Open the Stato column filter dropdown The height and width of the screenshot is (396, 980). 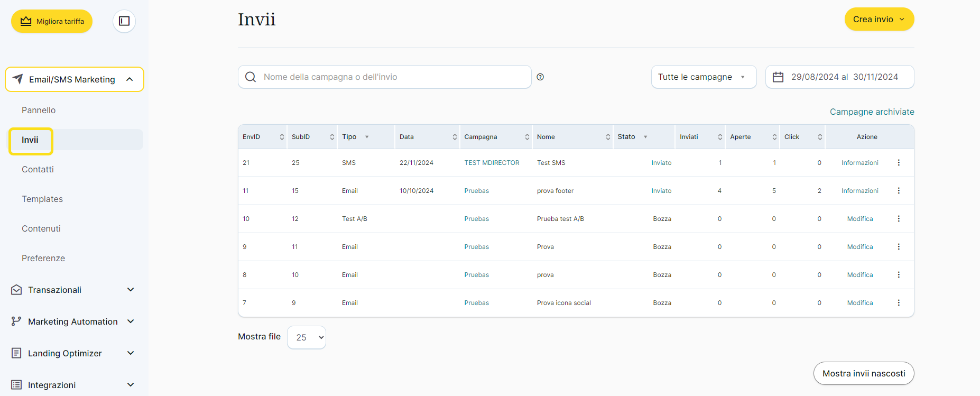pyautogui.click(x=645, y=137)
